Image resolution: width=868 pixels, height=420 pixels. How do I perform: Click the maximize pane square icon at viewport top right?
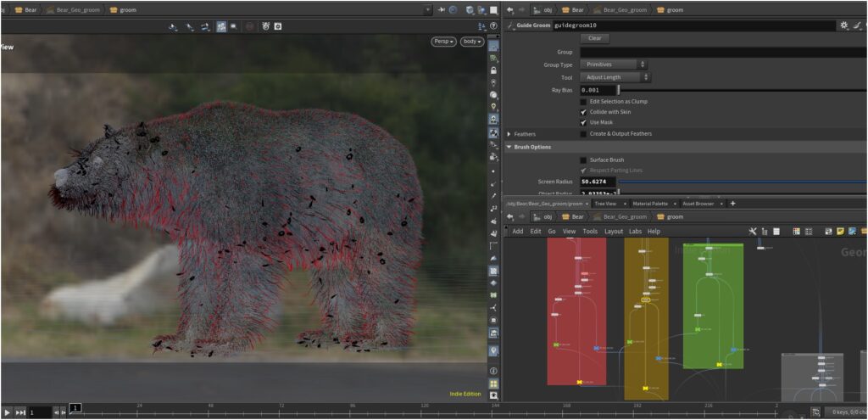pyautogui.click(x=493, y=10)
